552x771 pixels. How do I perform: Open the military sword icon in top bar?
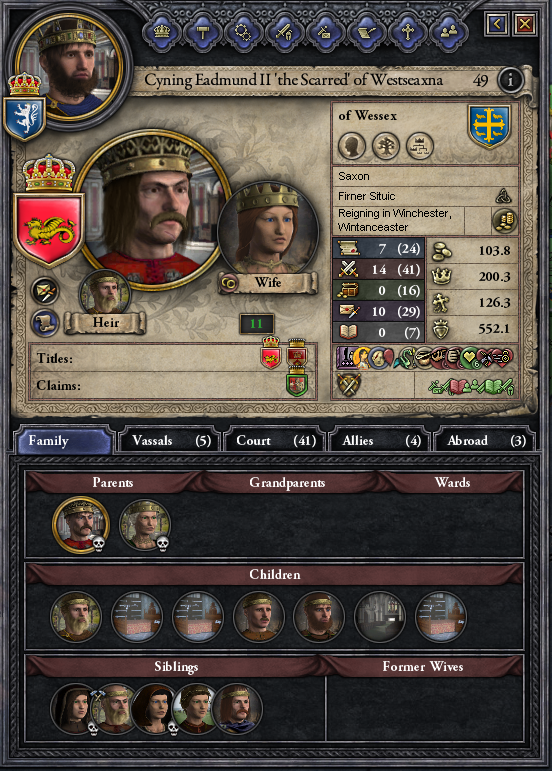(x=285, y=32)
